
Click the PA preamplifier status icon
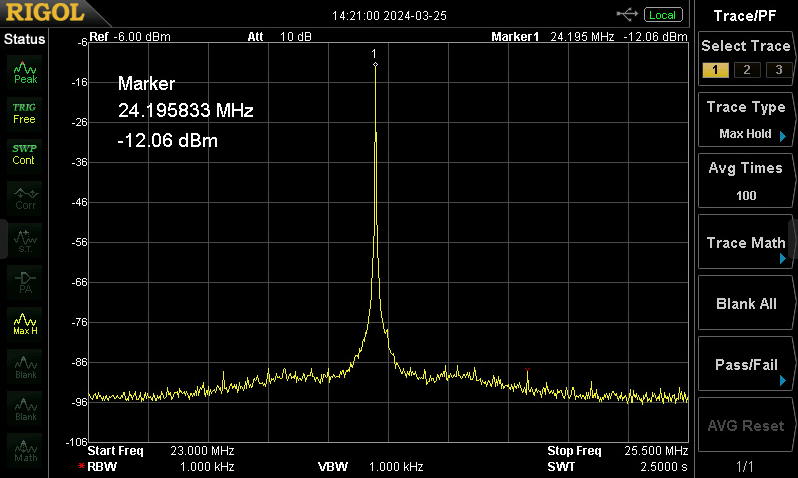click(25, 281)
